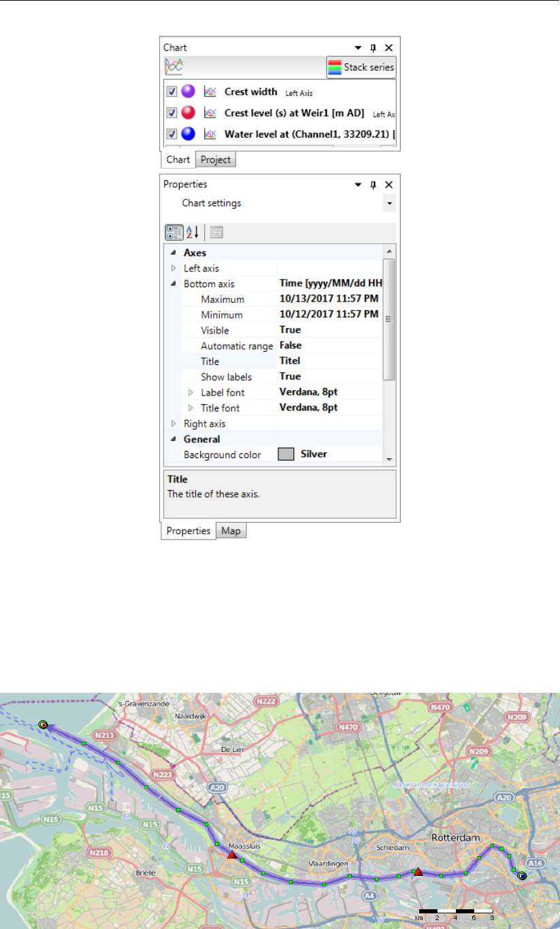The width and height of the screenshot is (560, 929).
Task: Select the Automatic range property label
Action: 237,346
